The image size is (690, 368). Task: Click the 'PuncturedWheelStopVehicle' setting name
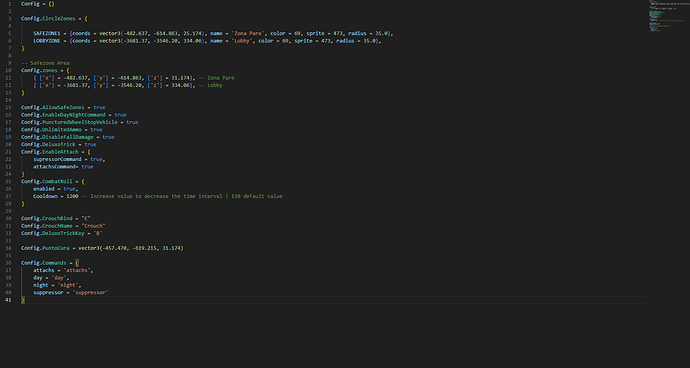[x=80, y=122]
